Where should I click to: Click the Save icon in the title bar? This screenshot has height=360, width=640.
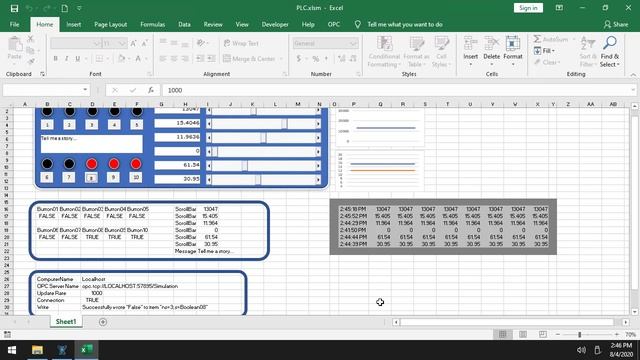point(14,8)
